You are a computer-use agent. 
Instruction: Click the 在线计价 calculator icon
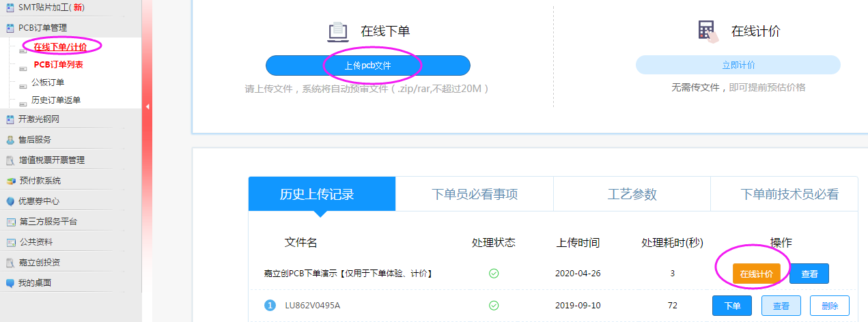click(x=708, y=31)
